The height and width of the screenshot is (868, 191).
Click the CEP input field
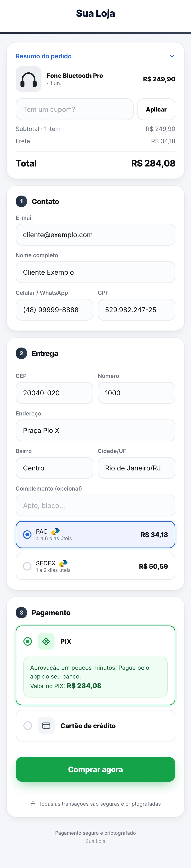[54, 393]
